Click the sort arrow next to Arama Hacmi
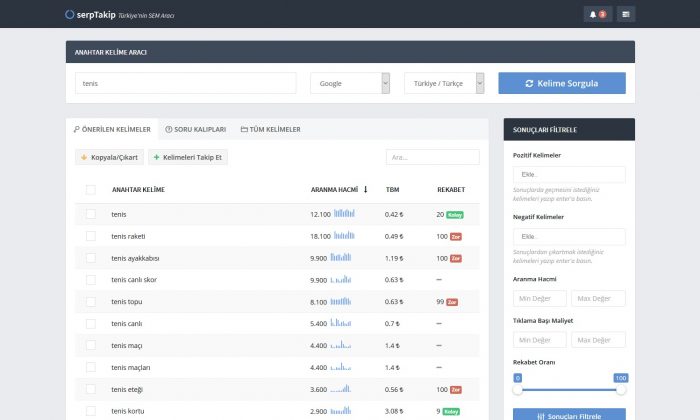Viewport: 700px width, 420px height. pos(365,190)
